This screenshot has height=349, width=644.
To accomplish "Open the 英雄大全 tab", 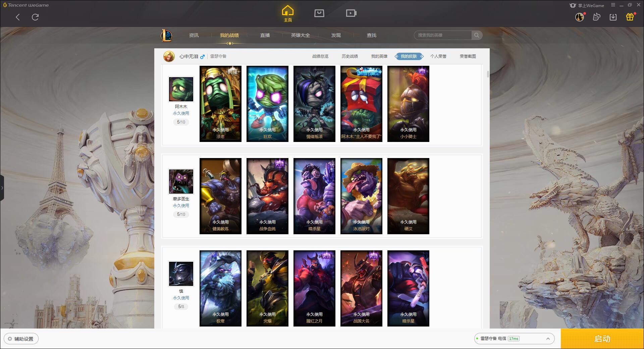I will 301,35.
